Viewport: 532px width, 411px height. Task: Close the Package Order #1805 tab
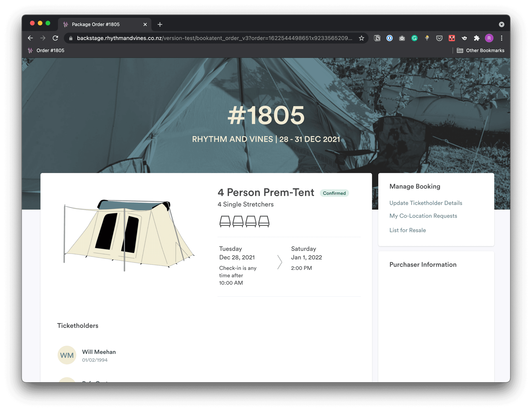(145, 24)
